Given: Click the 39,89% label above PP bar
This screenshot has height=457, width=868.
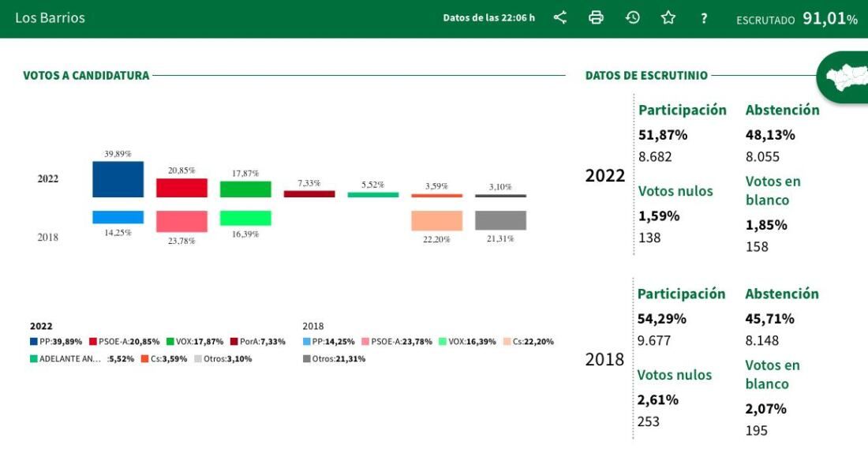Looking at the screenshot, I should click(118, 154).
